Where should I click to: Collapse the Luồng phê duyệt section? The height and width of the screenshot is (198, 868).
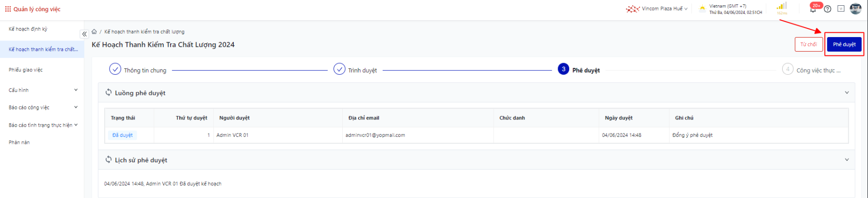pyautogui.click(x=847, y=92)
